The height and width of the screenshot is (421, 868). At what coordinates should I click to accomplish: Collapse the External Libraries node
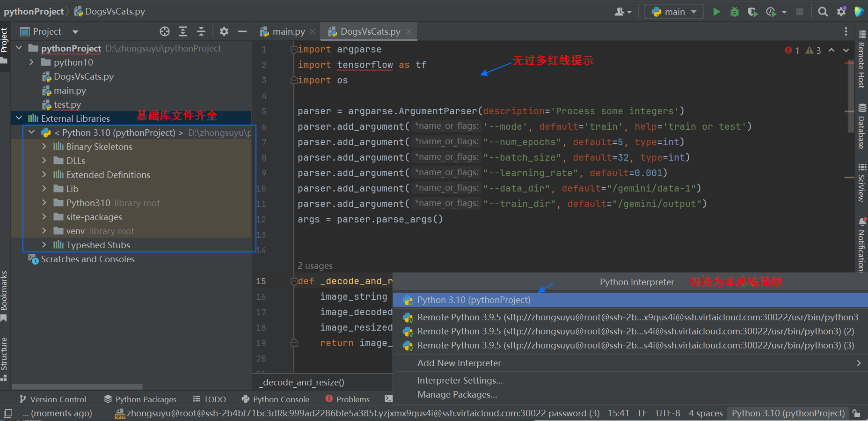pyautogui.click(x=19, y=118)
